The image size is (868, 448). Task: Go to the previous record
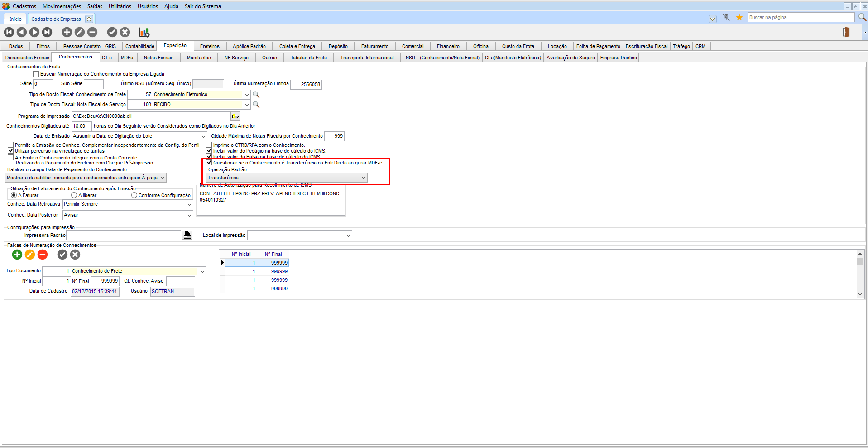(x=22, y=32)
